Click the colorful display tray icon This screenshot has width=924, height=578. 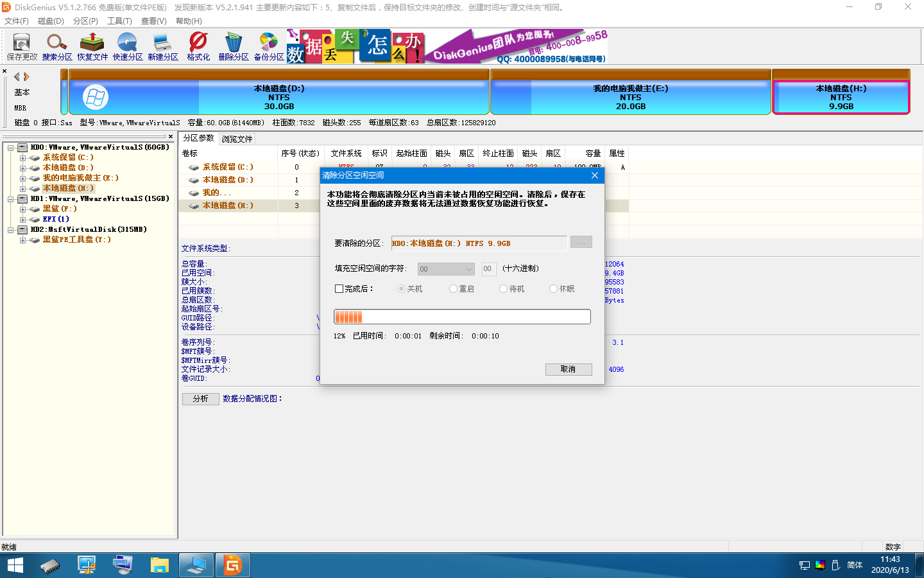point(820,565)
